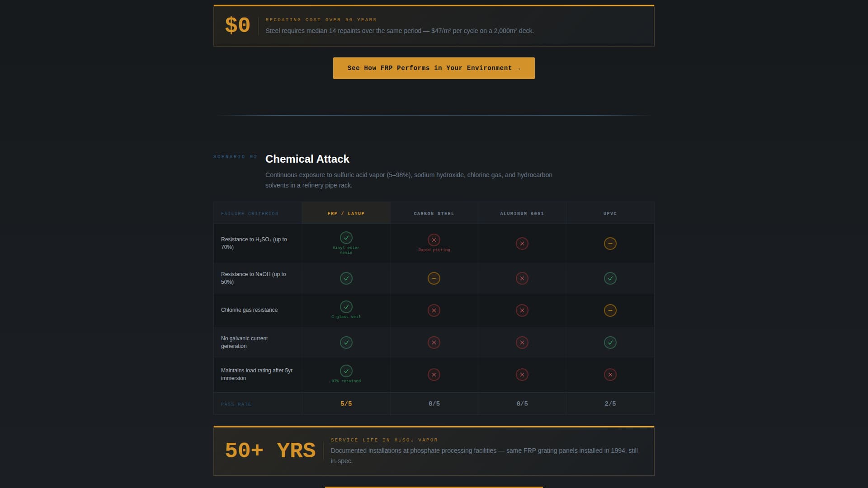Click Aluminum 6061 fail icon for chlorine gas
This screenshot has width=868, height=488.
(x=522, y=310)
